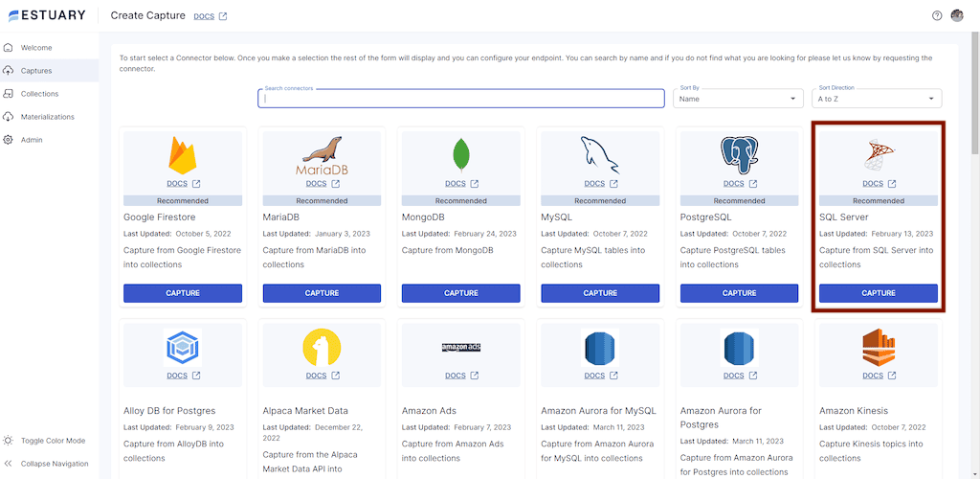Click into the Search connectors field
Screen dimensions: 980x479
pyautogui.click(x=461, y=98)
